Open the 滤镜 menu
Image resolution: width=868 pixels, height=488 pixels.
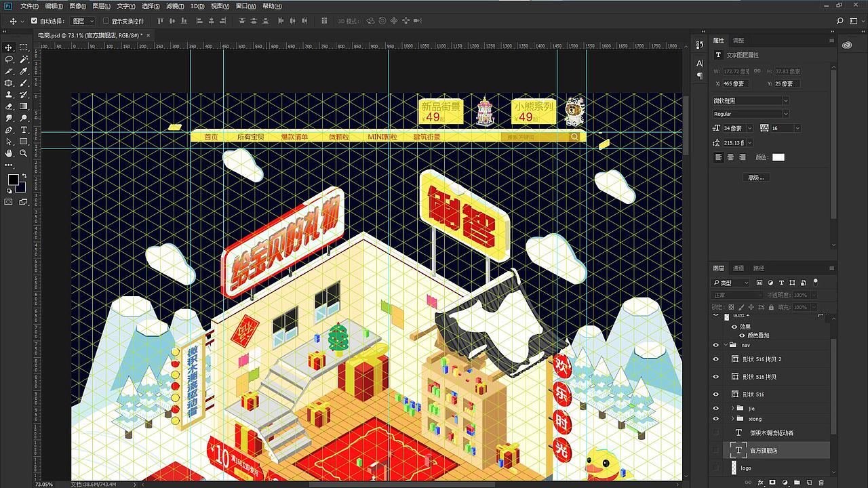click(175, 6)
